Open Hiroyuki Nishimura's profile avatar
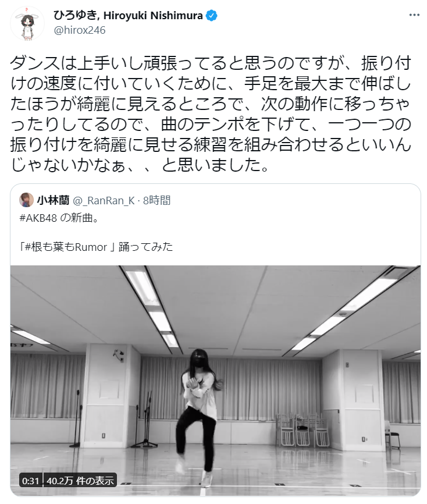The height and width of the screenshot is (504, 427). 27,23
